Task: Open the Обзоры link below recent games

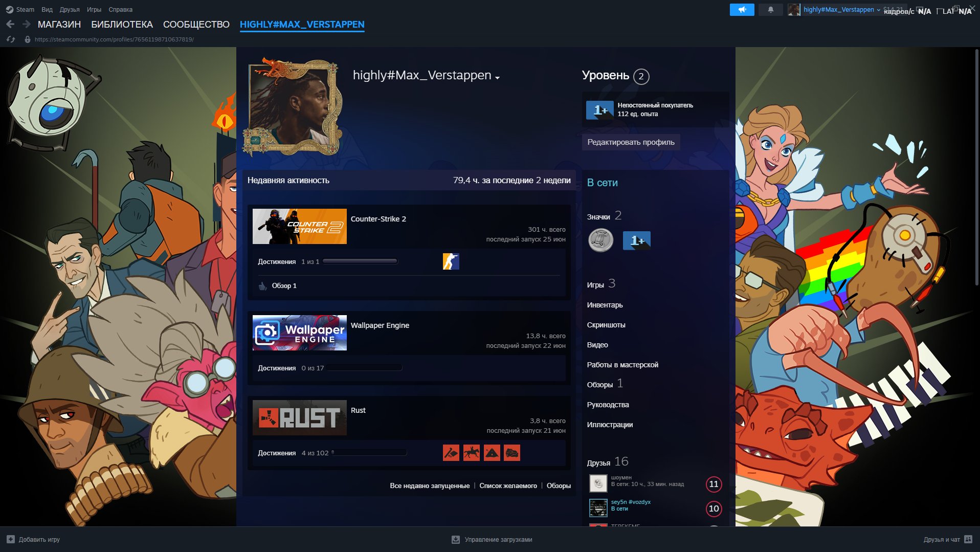Action: [x=559, y=485]
